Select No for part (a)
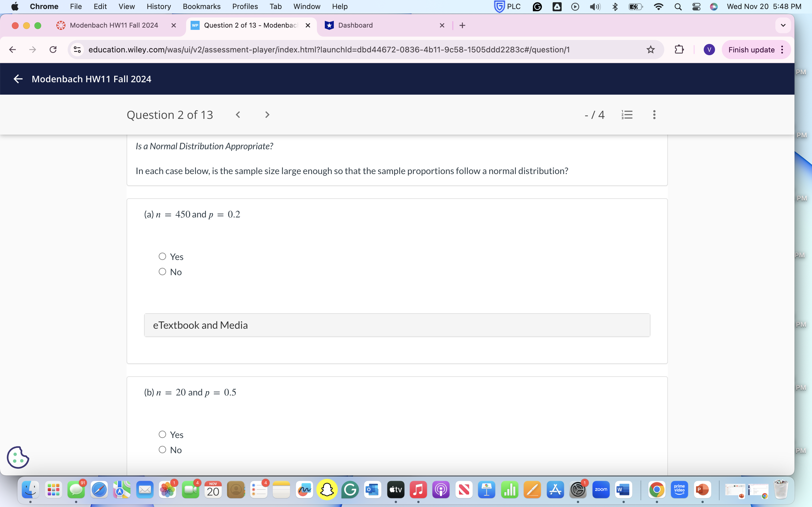 [162, 271]
